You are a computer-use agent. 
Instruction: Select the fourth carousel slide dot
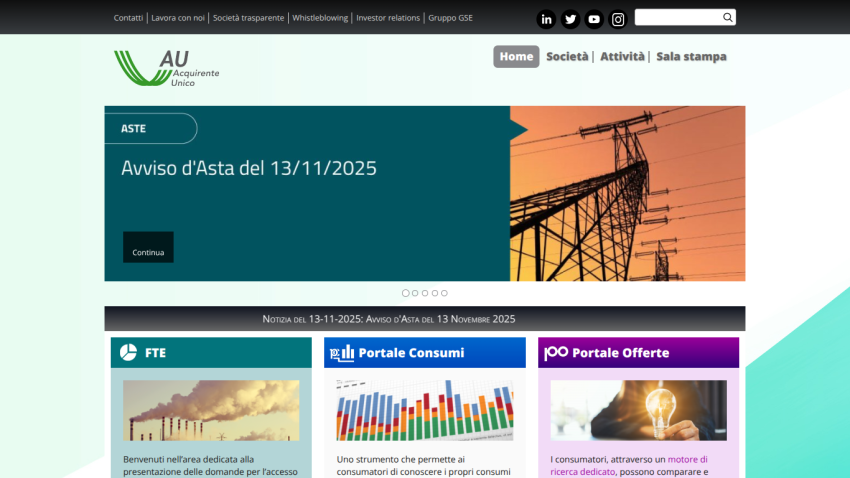pos(435,293)
